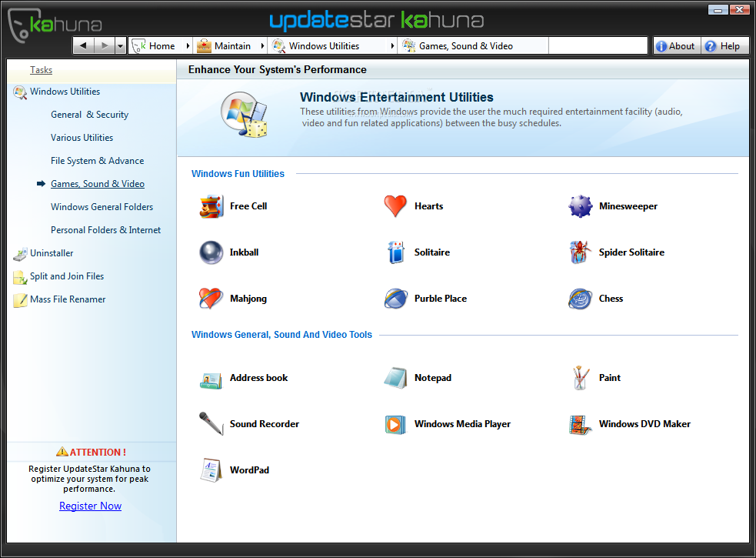Minimize the Kahuna window
756x558 pixels.
click(718, 10)
